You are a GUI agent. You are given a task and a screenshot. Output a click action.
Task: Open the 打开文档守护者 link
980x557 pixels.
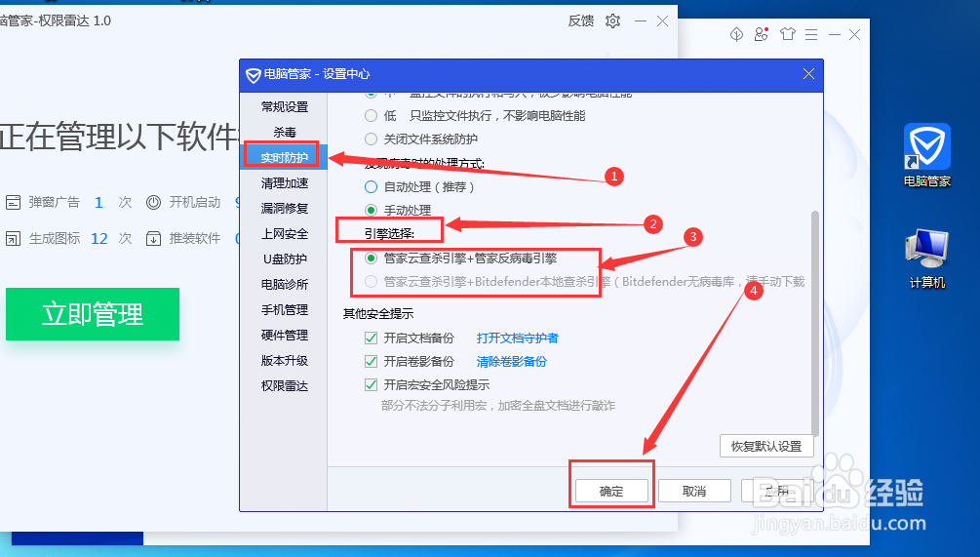pos(518,338)
